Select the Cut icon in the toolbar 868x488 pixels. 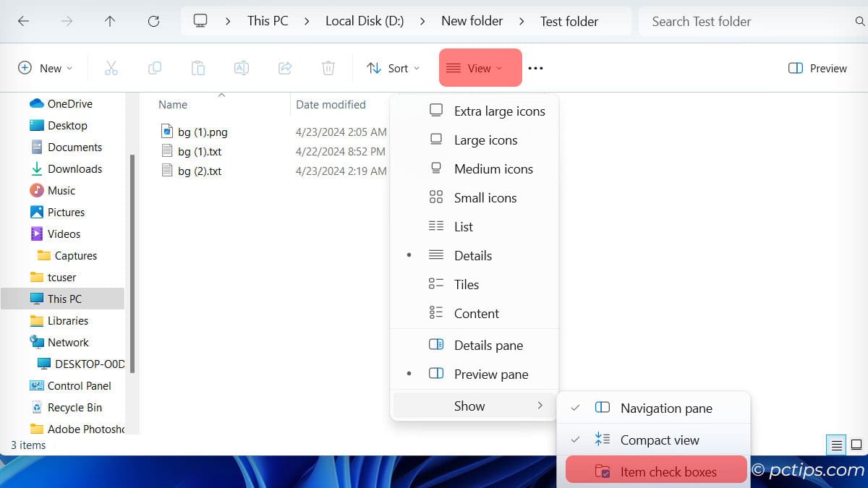tap(111, 67)
